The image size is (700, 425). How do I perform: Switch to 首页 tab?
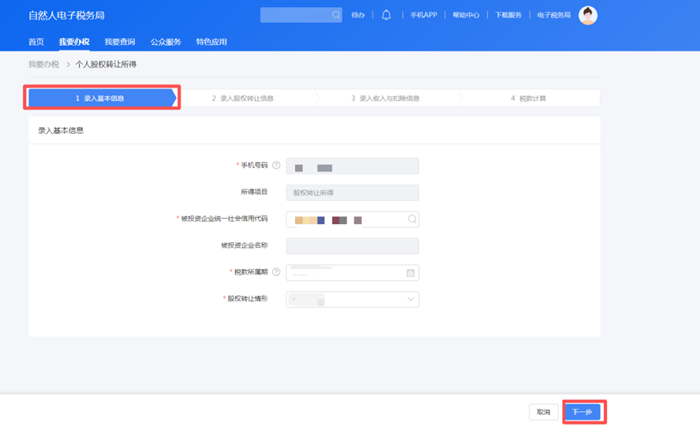[36, 42]
